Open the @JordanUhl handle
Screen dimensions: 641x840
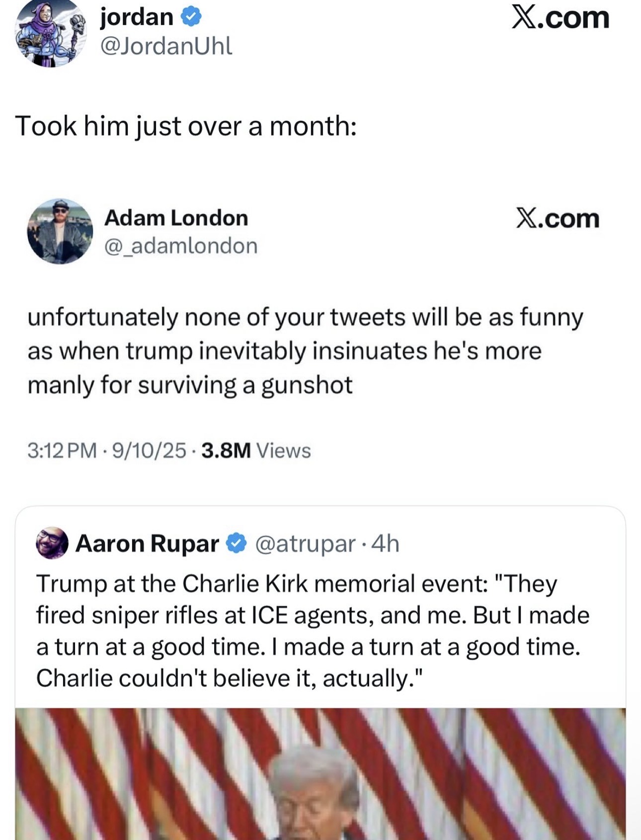click(x=166, y=46)
